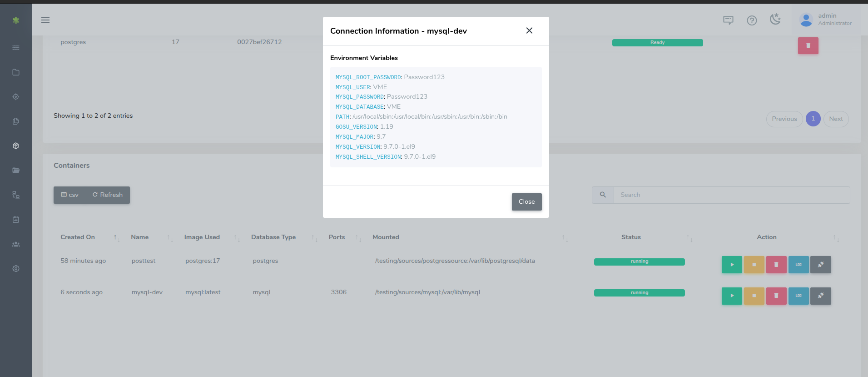868x377 pixels.
Task: Click MYSQL_ROOT_PASSWORD variable name
Action: pos(368,77)
